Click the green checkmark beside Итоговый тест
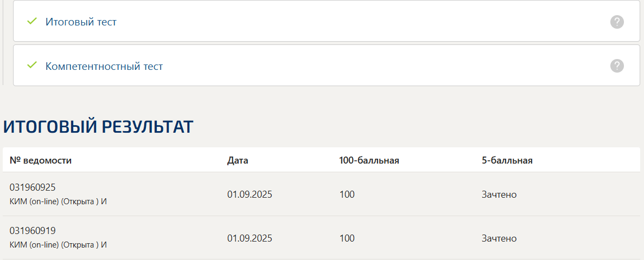Image resolution: width=644 pixels, height=260 pixels. coord(31,21)
